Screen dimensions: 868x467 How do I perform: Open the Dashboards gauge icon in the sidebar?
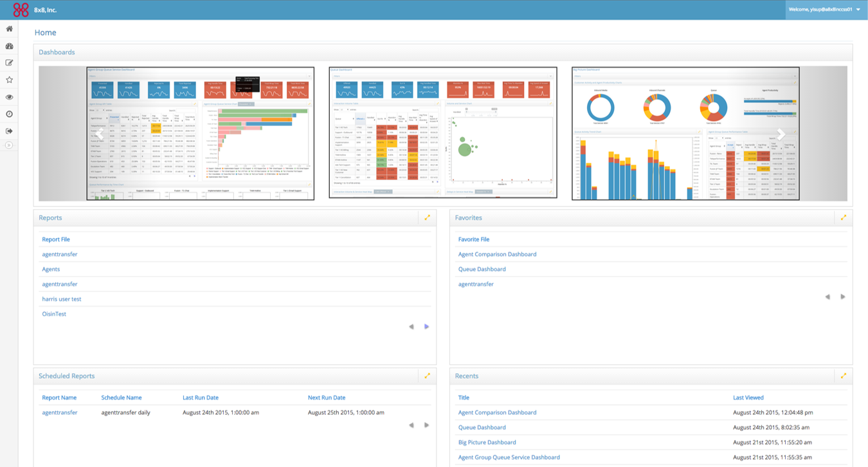(x=8, y=46)
